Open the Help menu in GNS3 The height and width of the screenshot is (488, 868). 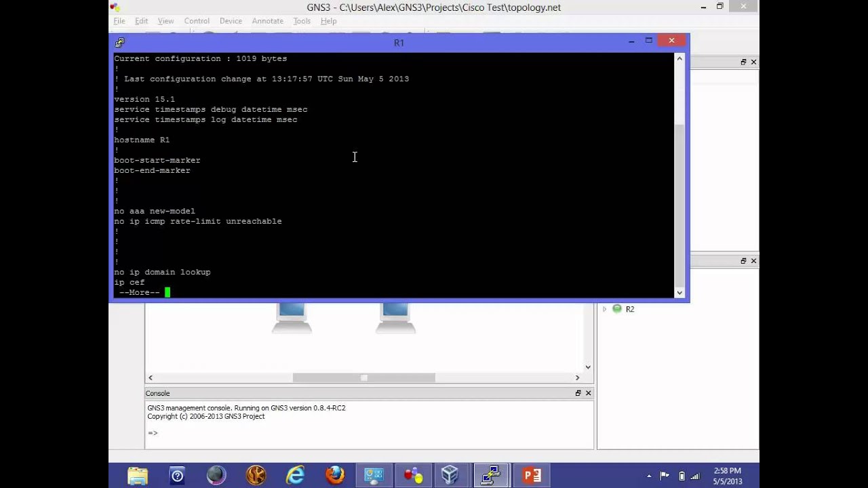pyautogui.click(x=328, y=21)
